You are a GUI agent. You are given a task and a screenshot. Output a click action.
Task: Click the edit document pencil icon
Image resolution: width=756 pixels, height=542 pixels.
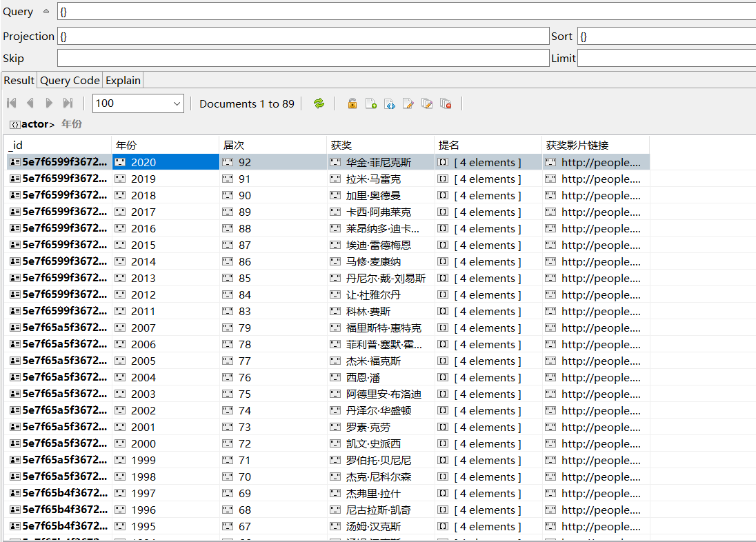tap(408, 103)
